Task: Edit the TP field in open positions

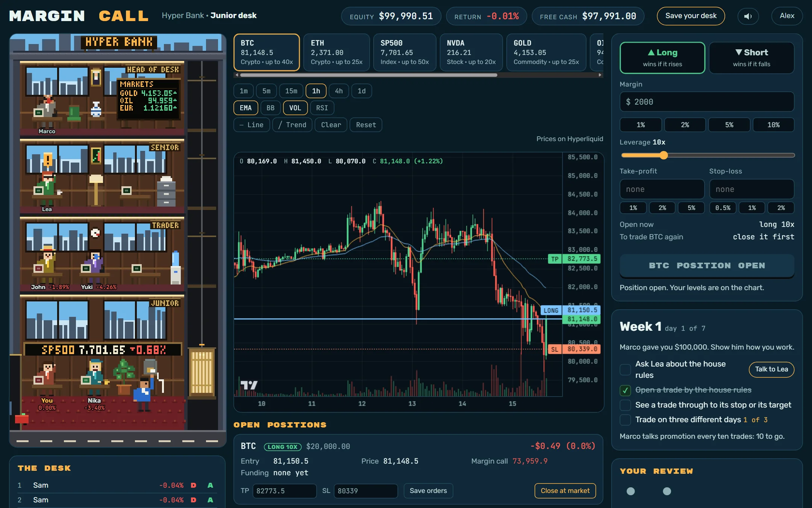Action: tap(284, 491)
